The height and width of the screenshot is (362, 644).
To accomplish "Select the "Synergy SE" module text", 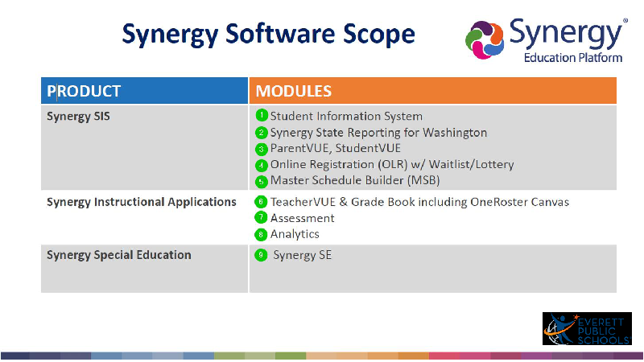I will tap(303, 255).
